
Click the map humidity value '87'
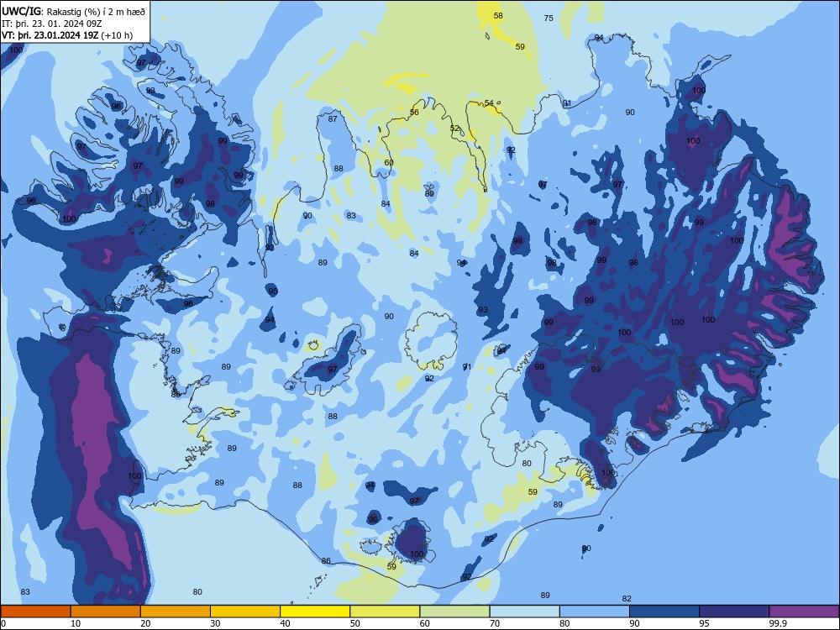pos(333,119)
